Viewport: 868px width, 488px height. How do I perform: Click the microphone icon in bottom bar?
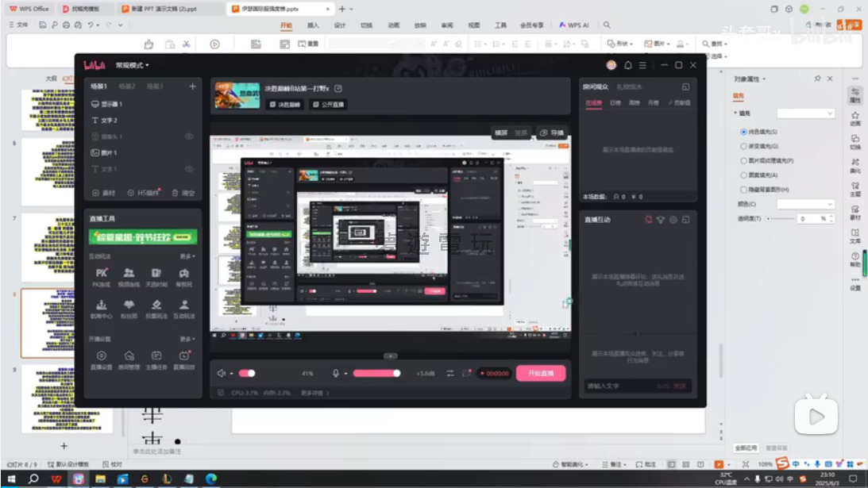pos(337,373)
